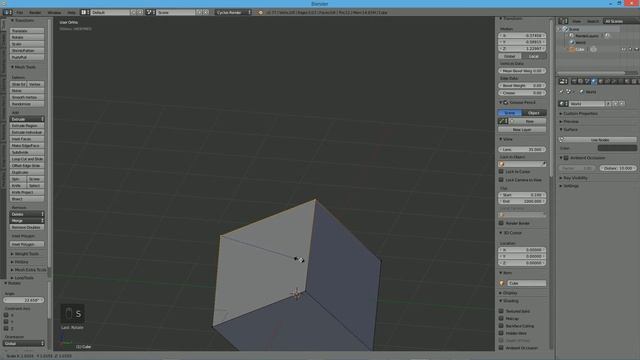Viewport: 640px width, 360px height.
Task: Select the World properties icon
Action: coord(594,81)
